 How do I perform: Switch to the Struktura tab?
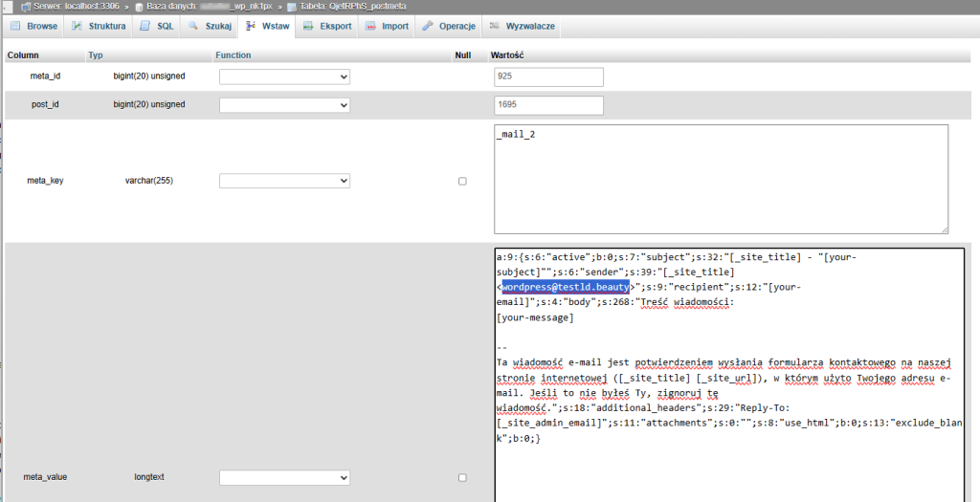coord(99,26)
